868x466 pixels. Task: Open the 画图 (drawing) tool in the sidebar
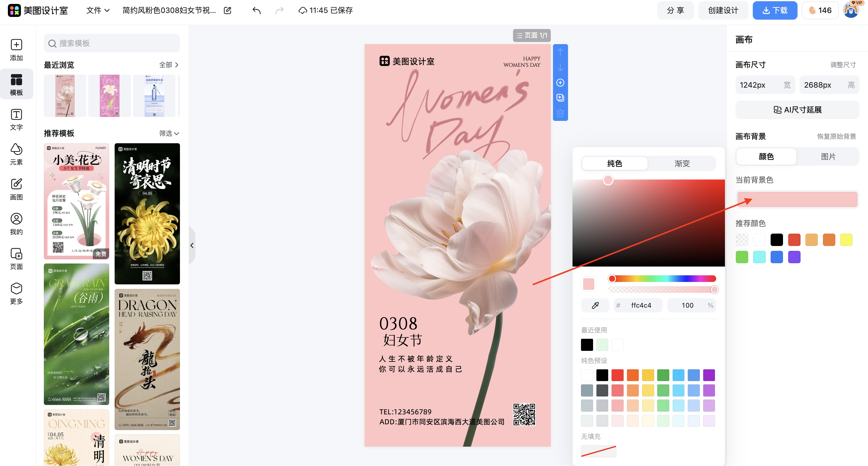(x=16, y=189)
